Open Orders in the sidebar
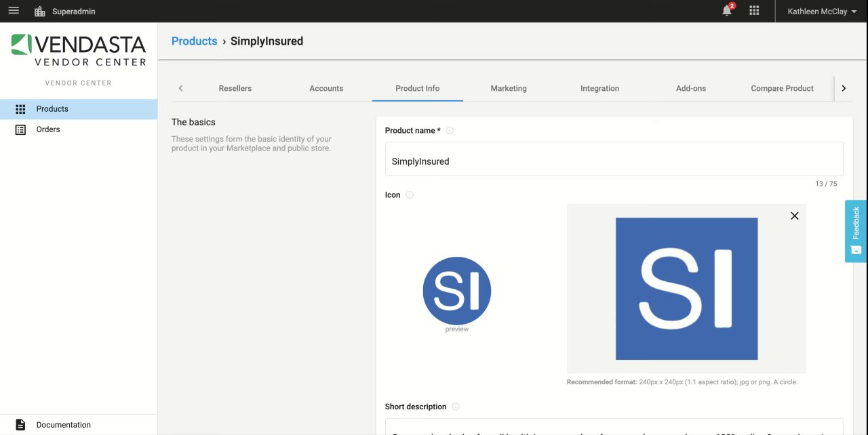 (48, 129)
